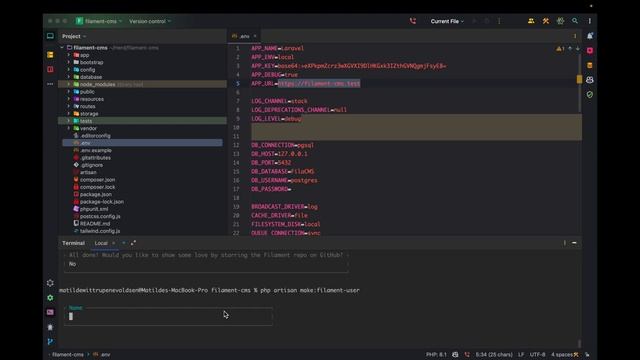Click the 4 spaces indent widget
Image resolution: width=640 pixels, height=360 pixels.
coord(562,355)
